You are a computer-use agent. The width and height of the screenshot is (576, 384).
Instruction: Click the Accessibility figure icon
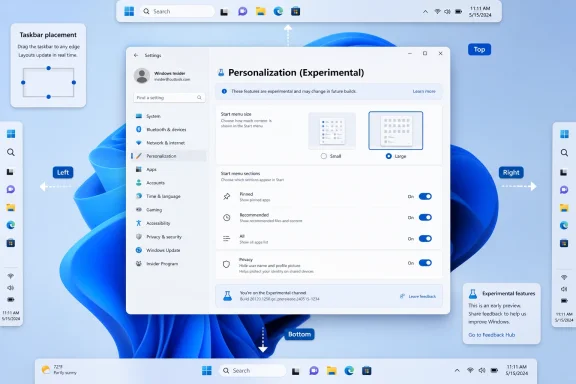point(139,223)
